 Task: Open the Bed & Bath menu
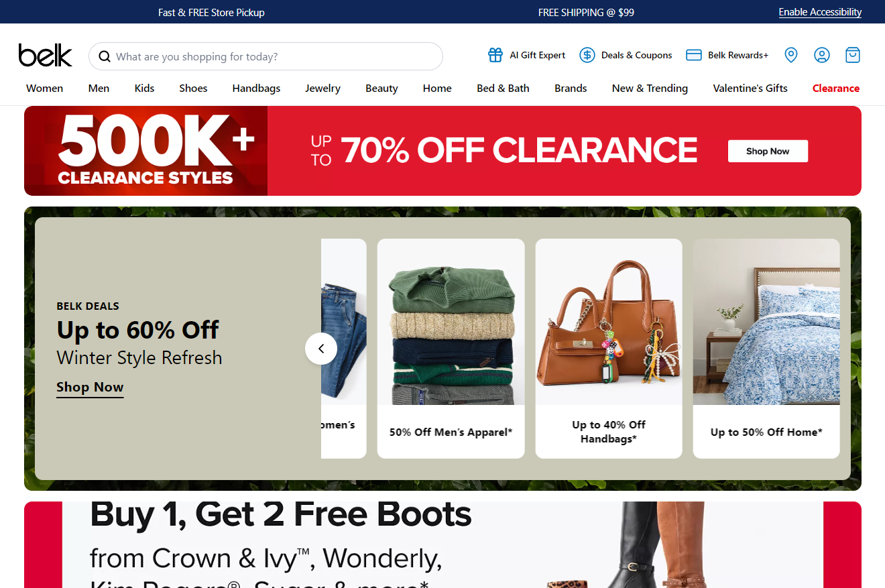(x=503, y=89)
